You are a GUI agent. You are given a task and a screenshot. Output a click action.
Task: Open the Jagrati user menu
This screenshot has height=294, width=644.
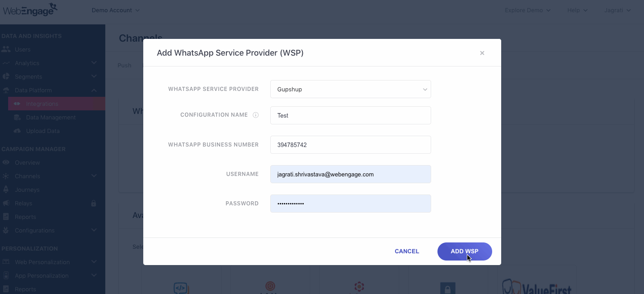617,10
